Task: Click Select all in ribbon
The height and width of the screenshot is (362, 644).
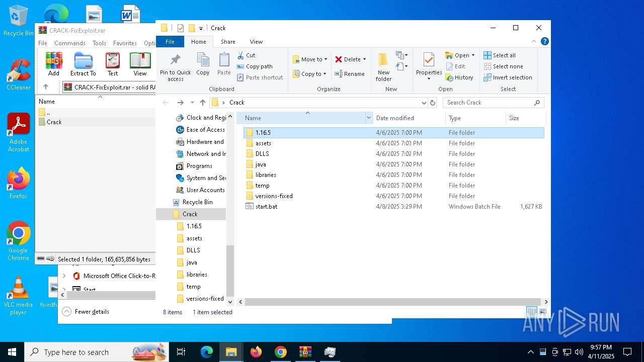Action: tap(500, 55)
